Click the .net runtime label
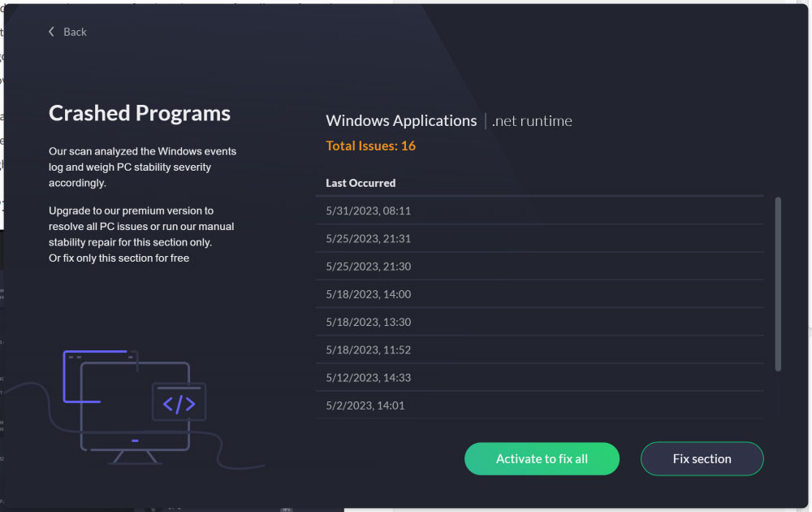 (532, 121)
